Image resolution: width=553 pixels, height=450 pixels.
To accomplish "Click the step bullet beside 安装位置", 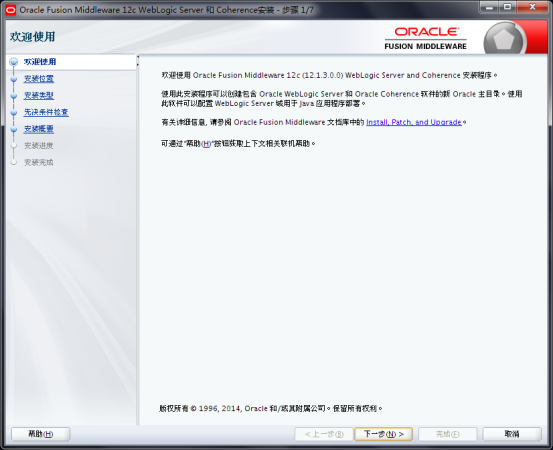I will click(14, 79).
